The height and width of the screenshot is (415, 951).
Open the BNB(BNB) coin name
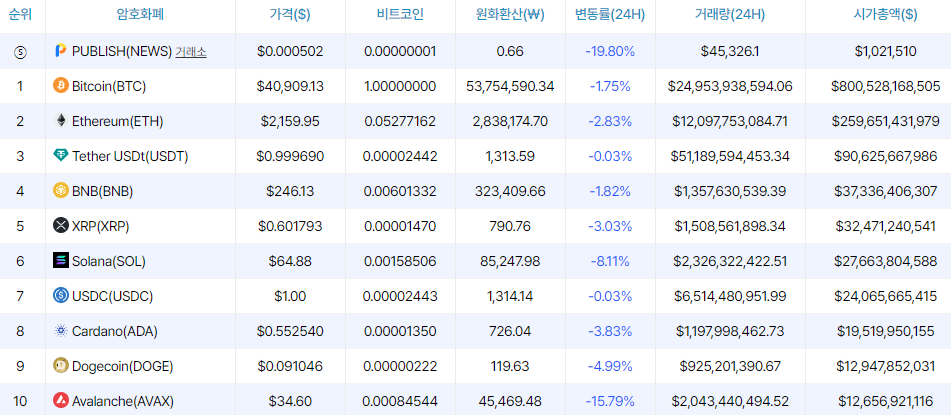102,191
